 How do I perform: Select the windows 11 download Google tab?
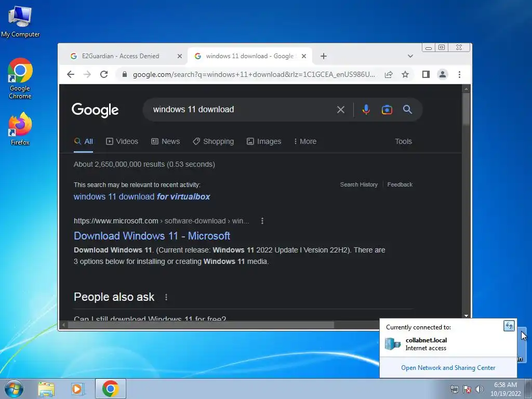coord(249,56)
